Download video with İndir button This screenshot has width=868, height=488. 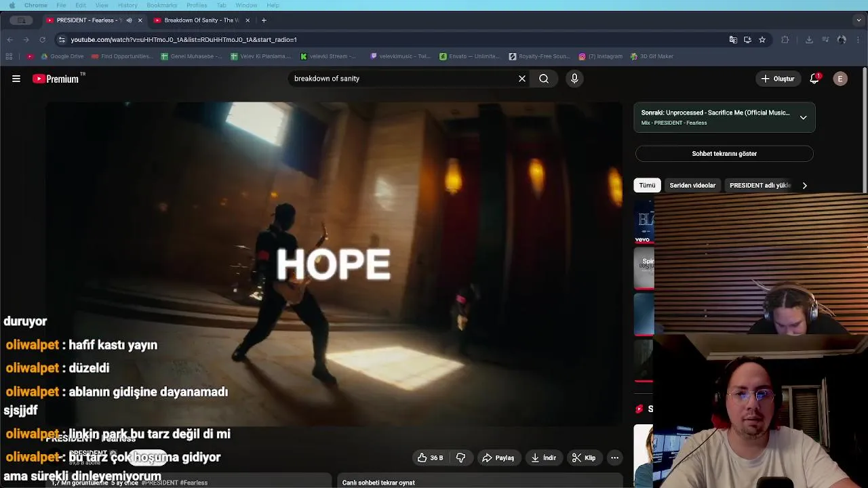click(543, 458)
